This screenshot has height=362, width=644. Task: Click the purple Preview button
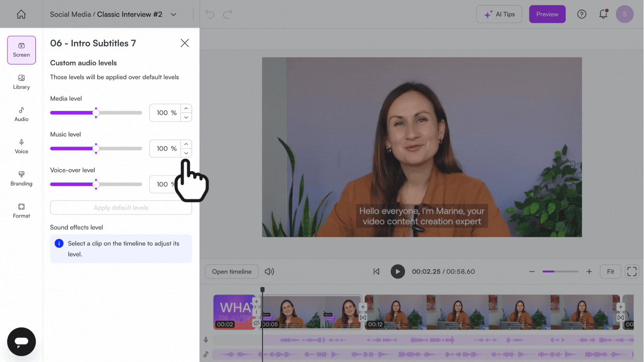547,14
